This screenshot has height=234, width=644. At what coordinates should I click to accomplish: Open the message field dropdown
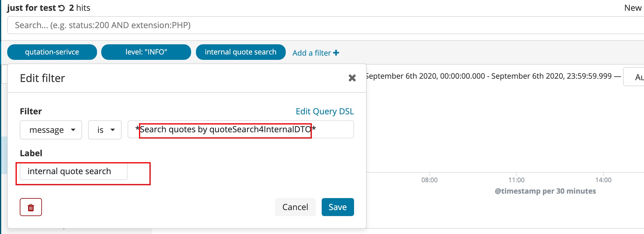pyautogui.click(x=51, y=130)
